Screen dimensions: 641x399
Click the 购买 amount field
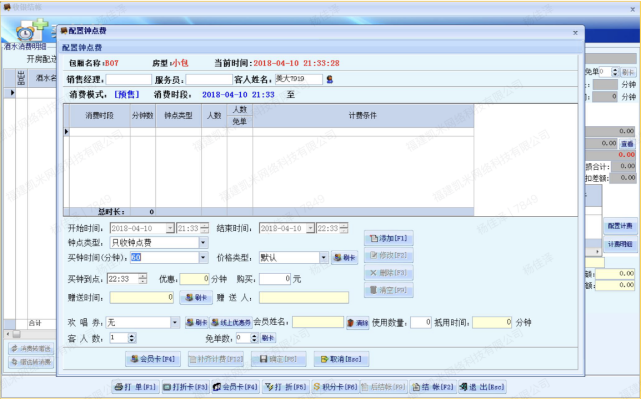coord(275,279)
